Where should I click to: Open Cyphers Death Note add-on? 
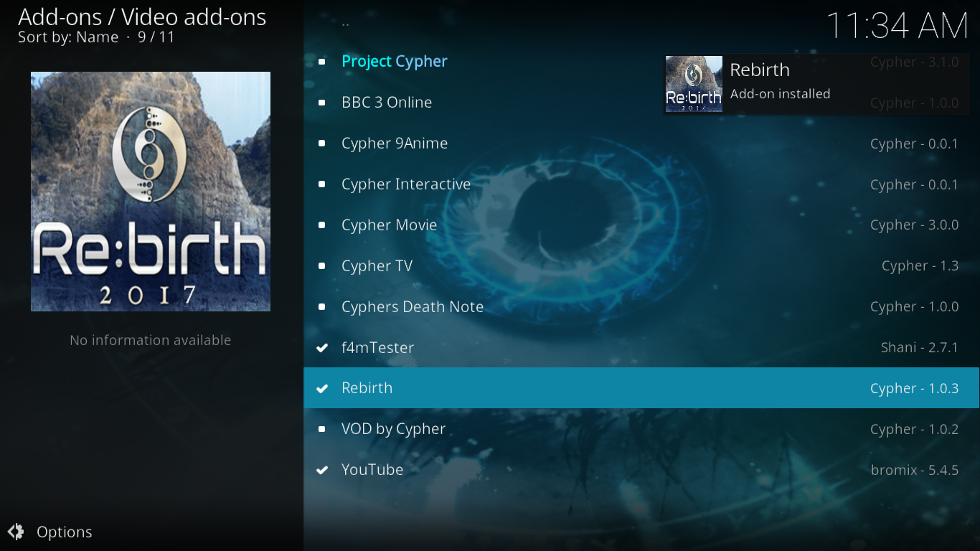click(x=641, y=307)
